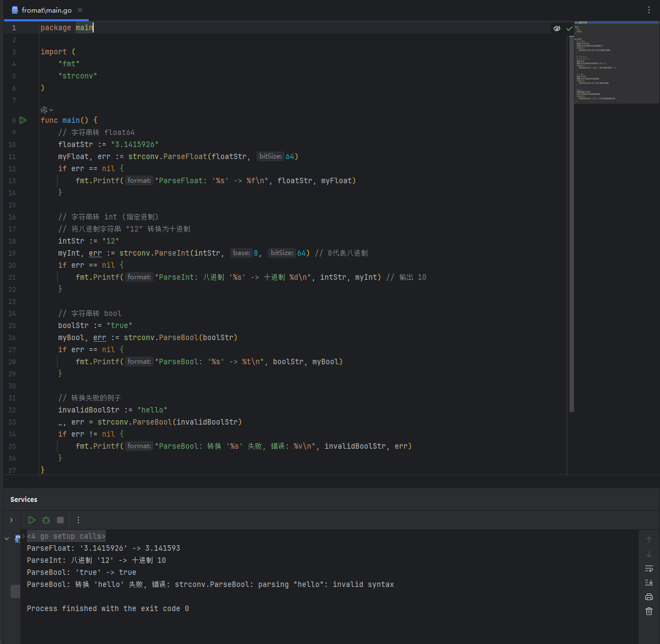The image size is (660, 644).
Task: Click the "hello" string on line 32
Action: tap(152, 410)
